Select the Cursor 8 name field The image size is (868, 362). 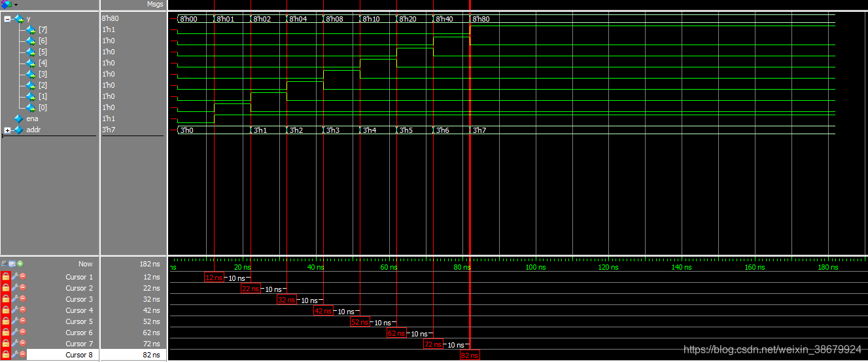tap(63, 355)
